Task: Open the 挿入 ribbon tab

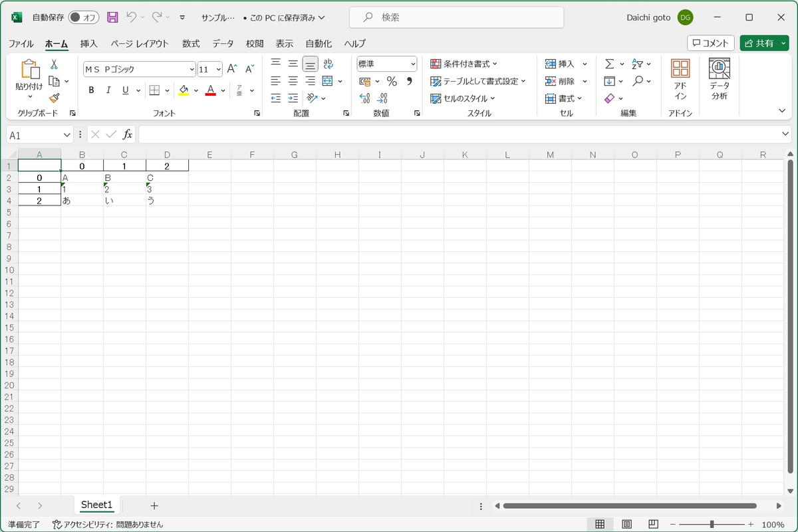Action: click(88, 44)
